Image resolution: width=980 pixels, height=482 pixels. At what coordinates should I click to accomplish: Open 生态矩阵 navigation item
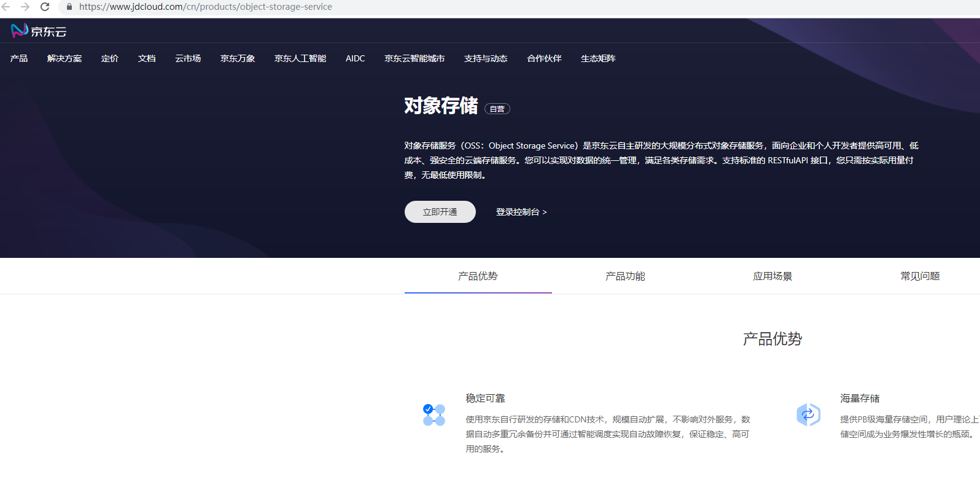pyautogui.click(x=598, y=58)
